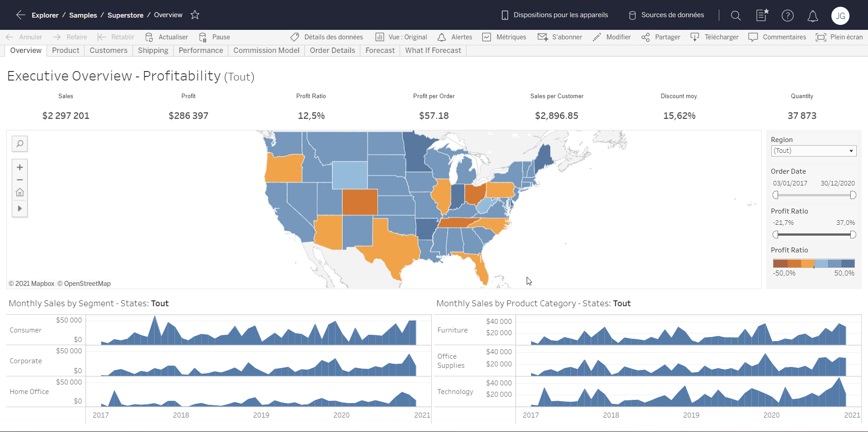Click the Profit Ratio color legend bar
The image size is (868, 432).
pyautogui.click(x=814, y=263)
